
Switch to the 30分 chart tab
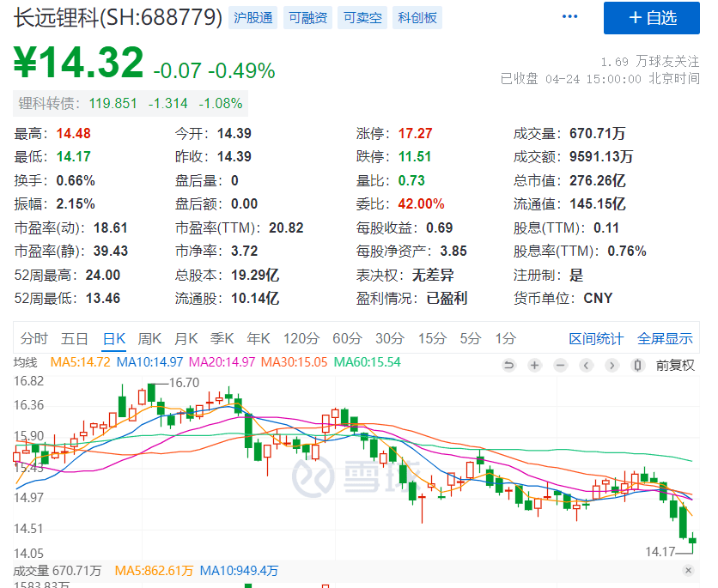pyautogui.click(x=390, y=338)
